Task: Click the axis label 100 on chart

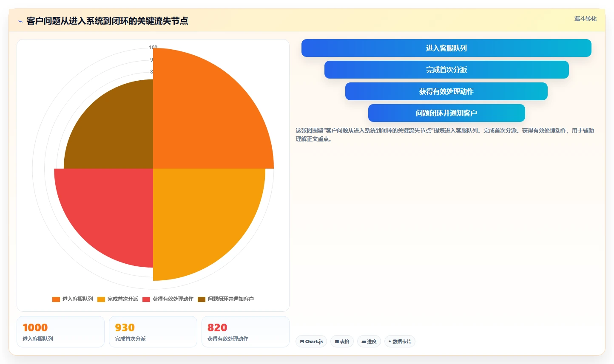Action: coord(153,48)
